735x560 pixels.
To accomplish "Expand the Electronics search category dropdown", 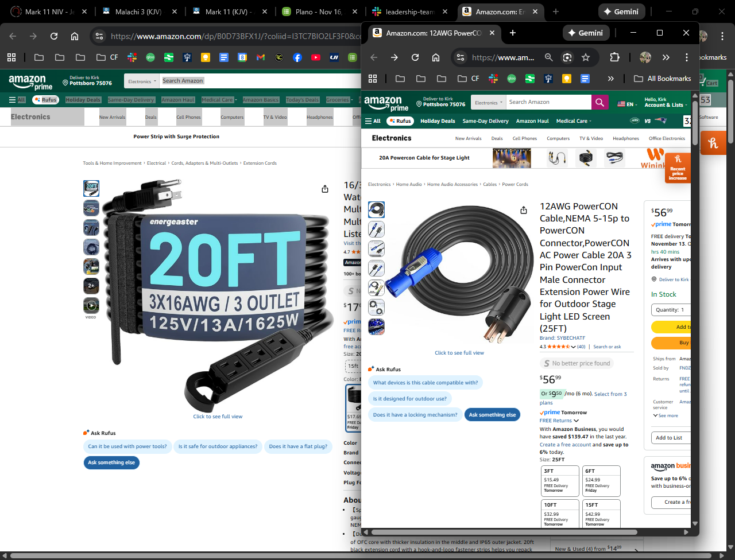I will 489,103.
